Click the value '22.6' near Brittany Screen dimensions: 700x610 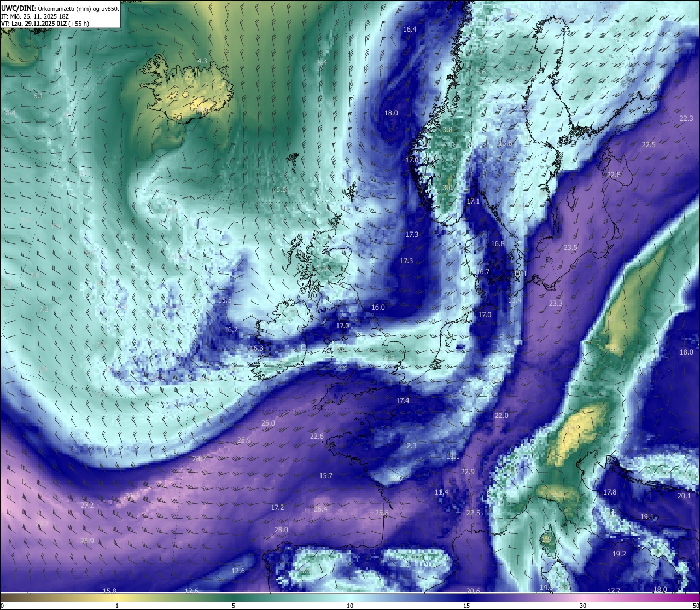(317, 437)
